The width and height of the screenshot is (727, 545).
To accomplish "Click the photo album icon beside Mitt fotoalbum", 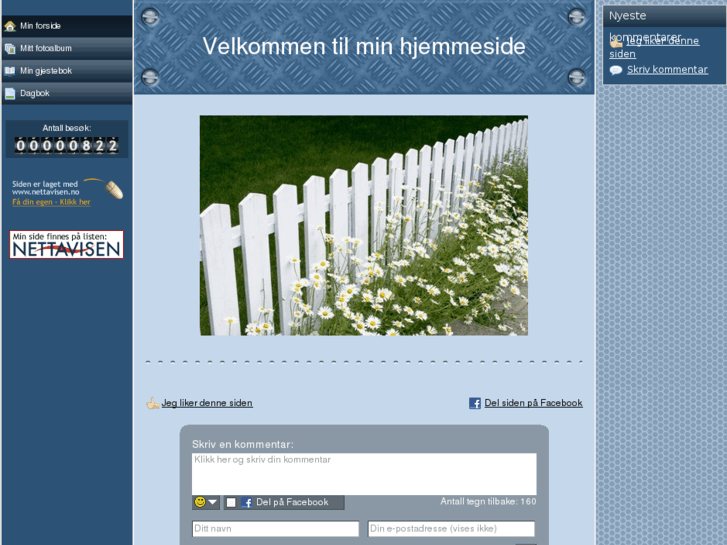I will (10, 48).
